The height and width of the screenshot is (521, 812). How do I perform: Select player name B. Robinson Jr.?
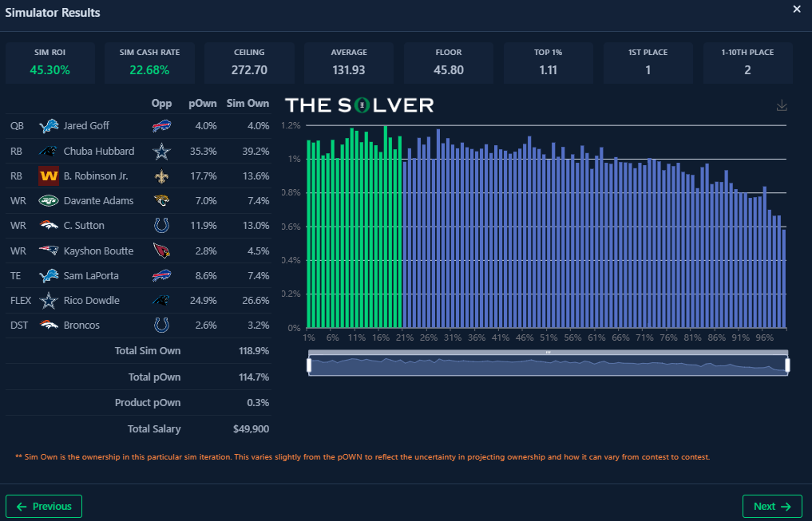(96, 176)
